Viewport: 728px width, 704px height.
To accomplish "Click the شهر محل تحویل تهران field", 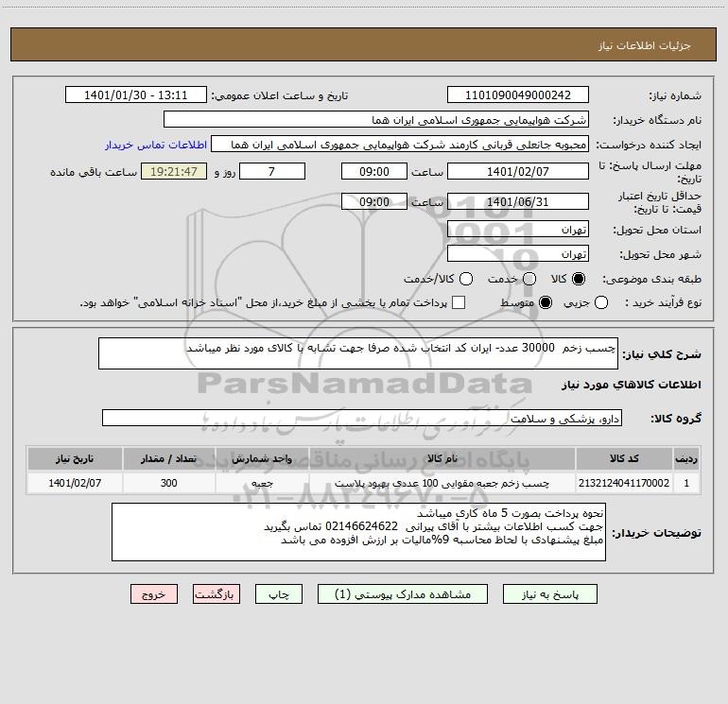I will pos(518,253).
